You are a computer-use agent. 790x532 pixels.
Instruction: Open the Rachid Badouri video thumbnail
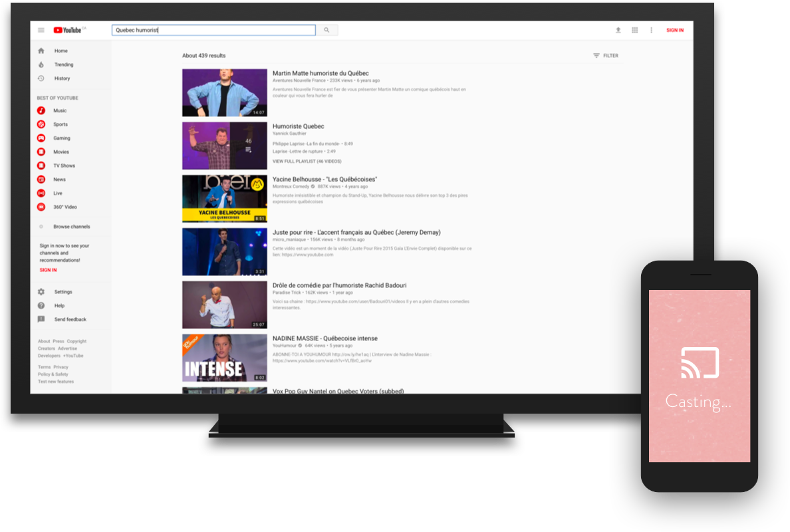225,305
